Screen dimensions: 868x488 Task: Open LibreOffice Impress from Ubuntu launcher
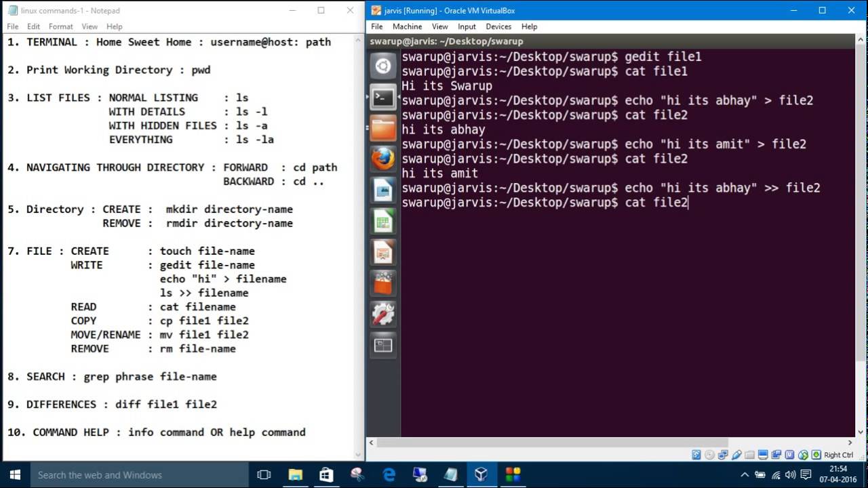[383, 252]
